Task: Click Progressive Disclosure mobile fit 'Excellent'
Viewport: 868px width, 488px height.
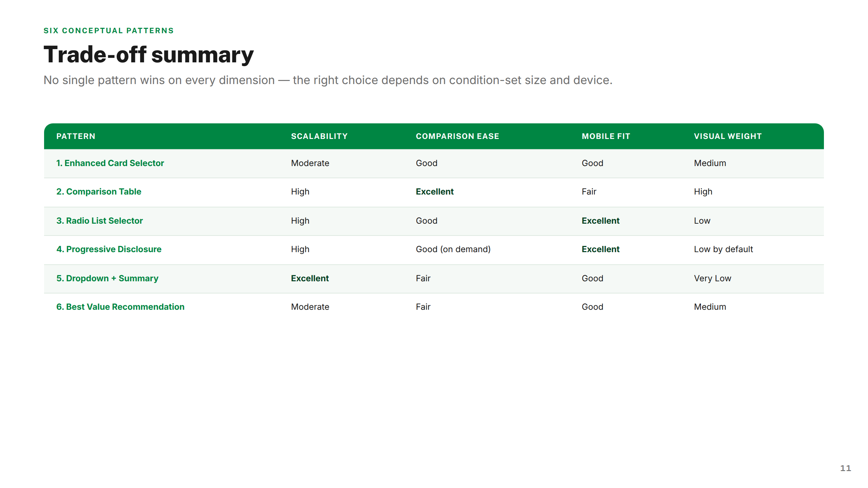Action: [x=600, y=249]
